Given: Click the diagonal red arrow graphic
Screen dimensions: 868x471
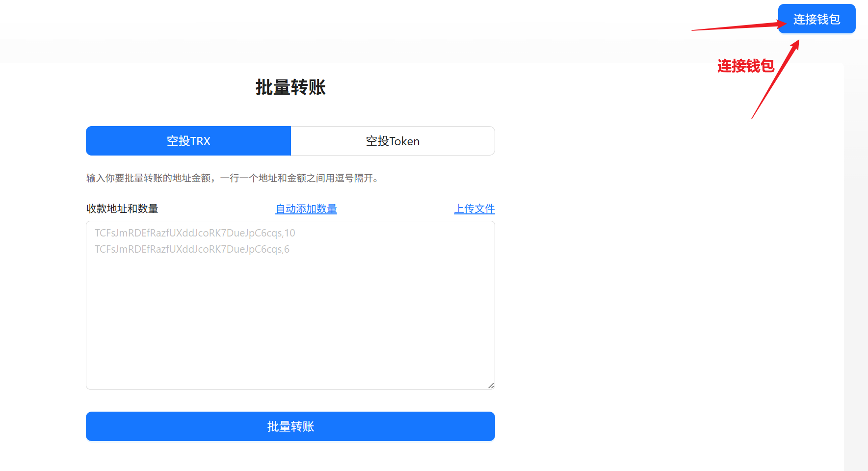Looking at the screenshot, I should pos(775,79).
